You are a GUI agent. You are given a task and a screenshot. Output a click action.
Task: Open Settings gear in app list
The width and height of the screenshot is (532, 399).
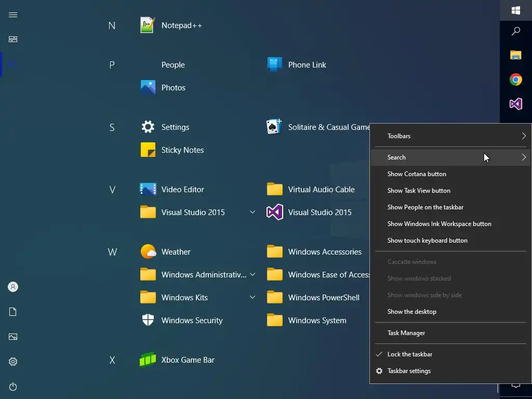tap(148, 127)
